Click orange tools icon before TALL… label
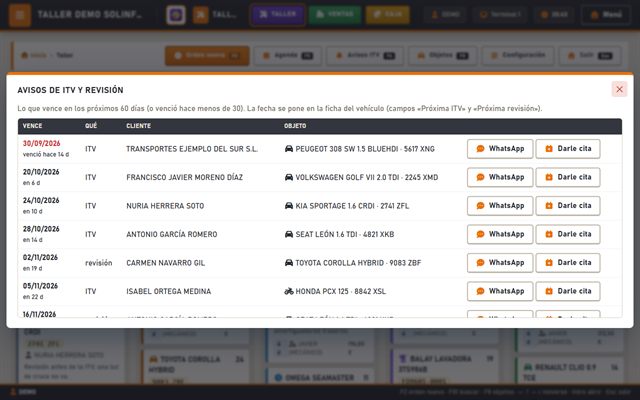 [x=200, y=15]
